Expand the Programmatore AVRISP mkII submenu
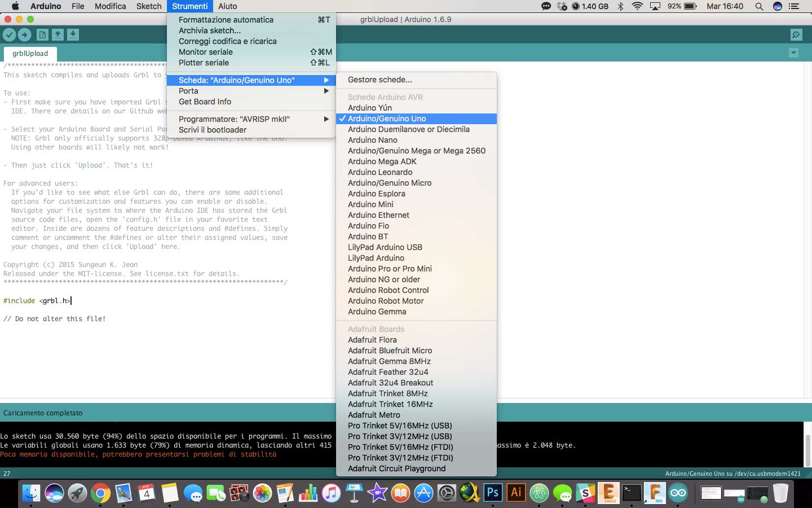The image size is (812, 508). point(251,119)
